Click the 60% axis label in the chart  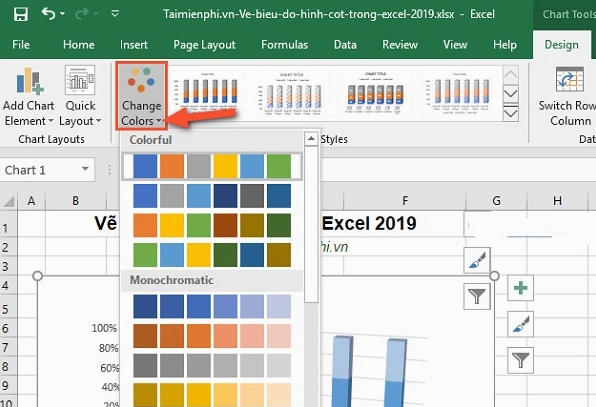pos(109,368)
